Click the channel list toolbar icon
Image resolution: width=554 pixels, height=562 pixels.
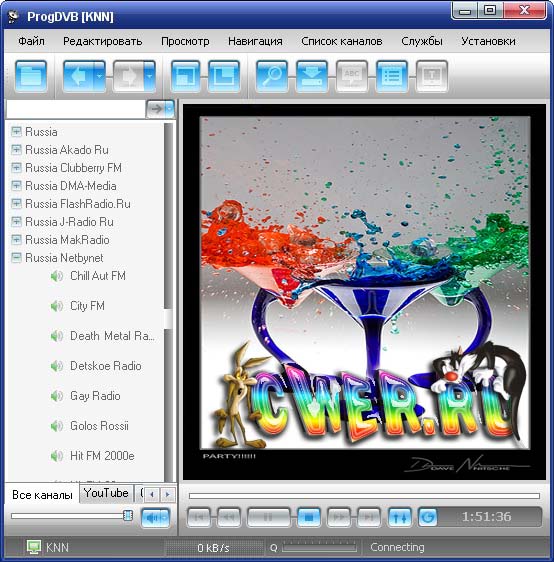tap(392, 76)
